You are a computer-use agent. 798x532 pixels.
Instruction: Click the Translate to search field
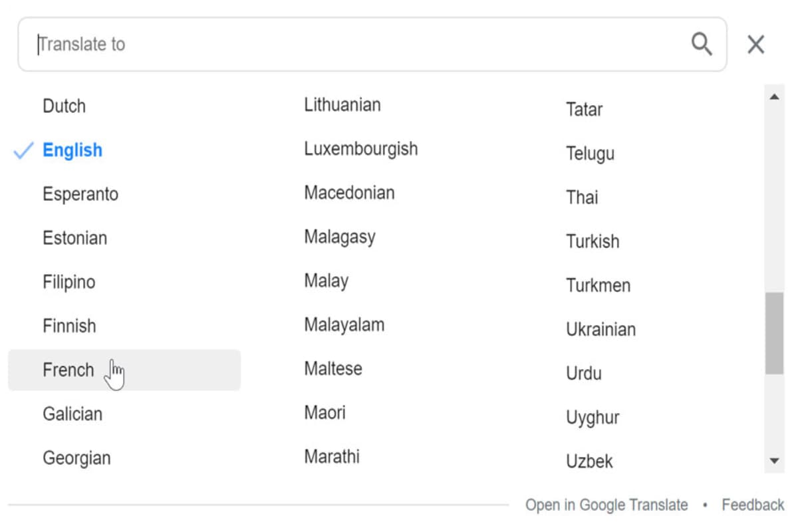point(359,45)
